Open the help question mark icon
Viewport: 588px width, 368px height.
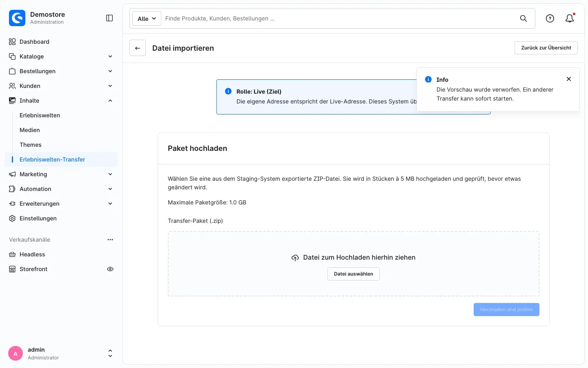pos(550,18)
